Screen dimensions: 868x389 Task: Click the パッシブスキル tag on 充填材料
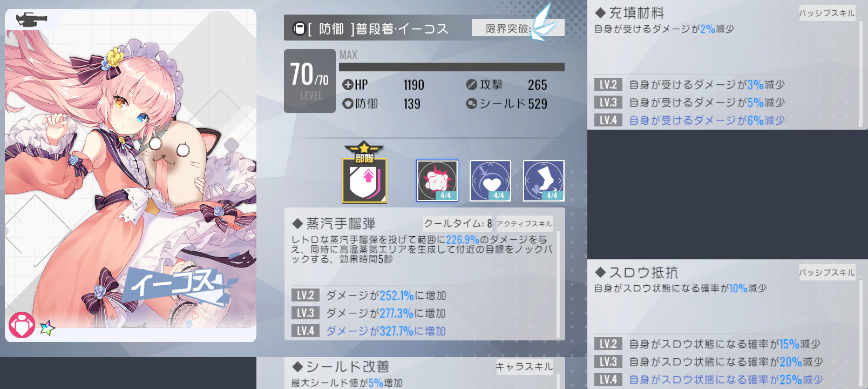[x=827, y=13]
